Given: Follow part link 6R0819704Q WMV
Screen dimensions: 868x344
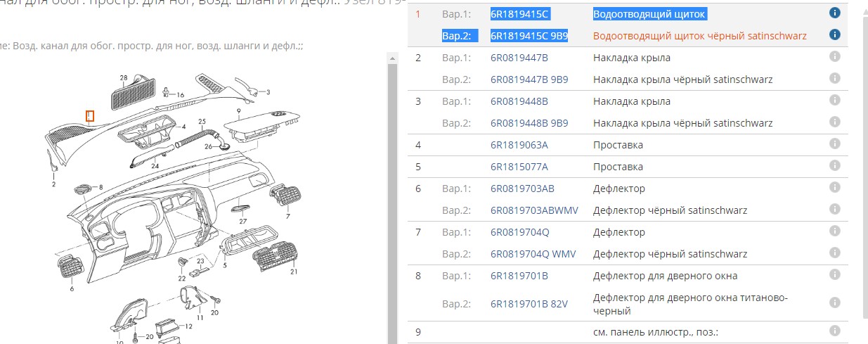Looking at the screenshot, I should pos(529,254).
